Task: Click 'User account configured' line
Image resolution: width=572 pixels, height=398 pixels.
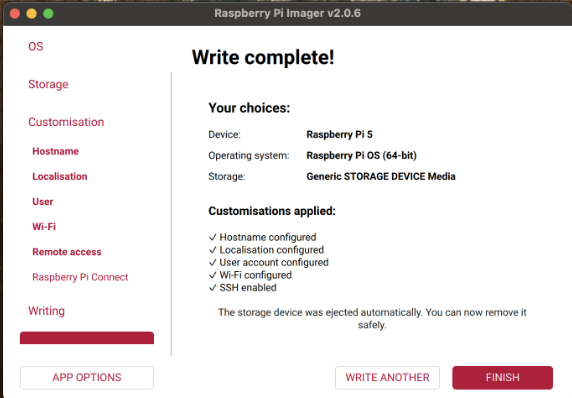Action: point(269,262)
